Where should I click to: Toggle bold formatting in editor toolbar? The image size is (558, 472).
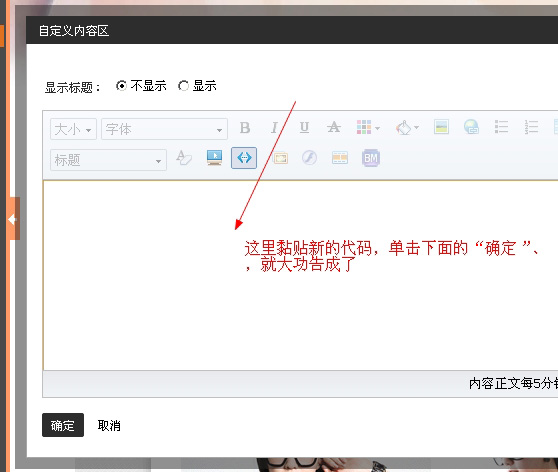[245, 127]
